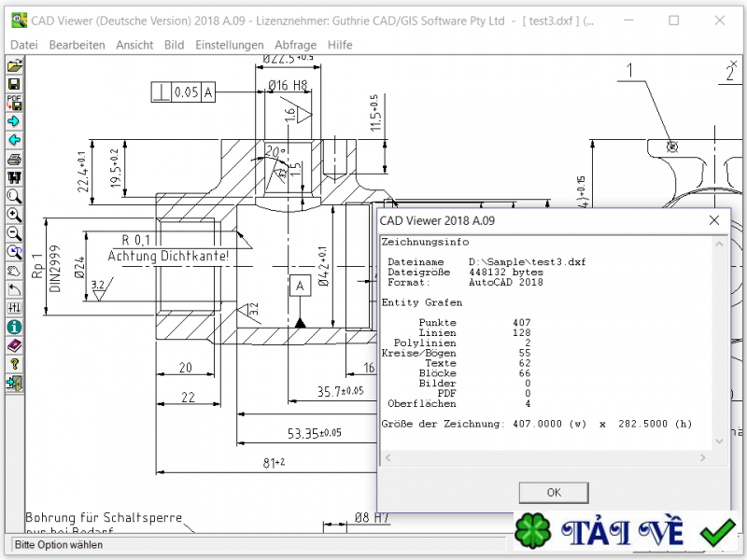Screen dimensions: 747x560
Task: Activate the Pan hand tool
Action: [12, 272]
